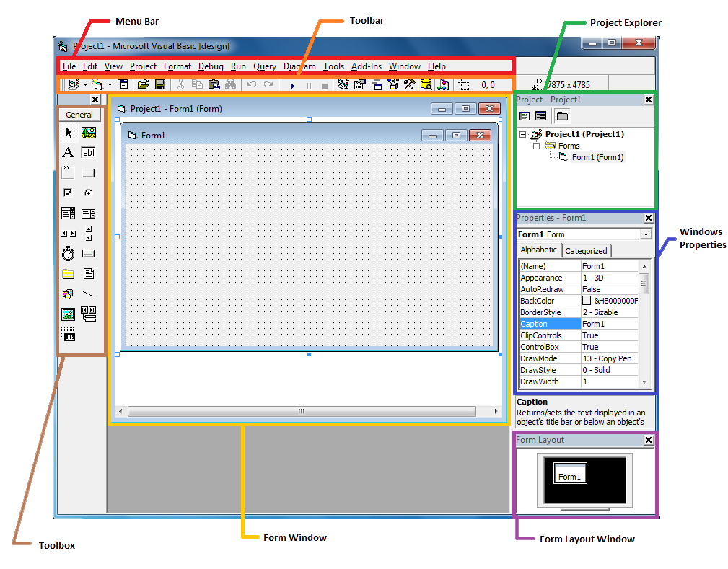Viewport: 728px width, 569px height.
Task: Select the Line control in the Toolbox
Action: pos(88,294)
